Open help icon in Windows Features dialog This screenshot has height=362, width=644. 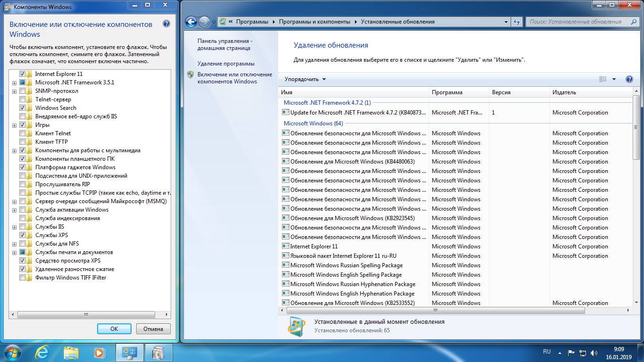click(x=166, y=24)
